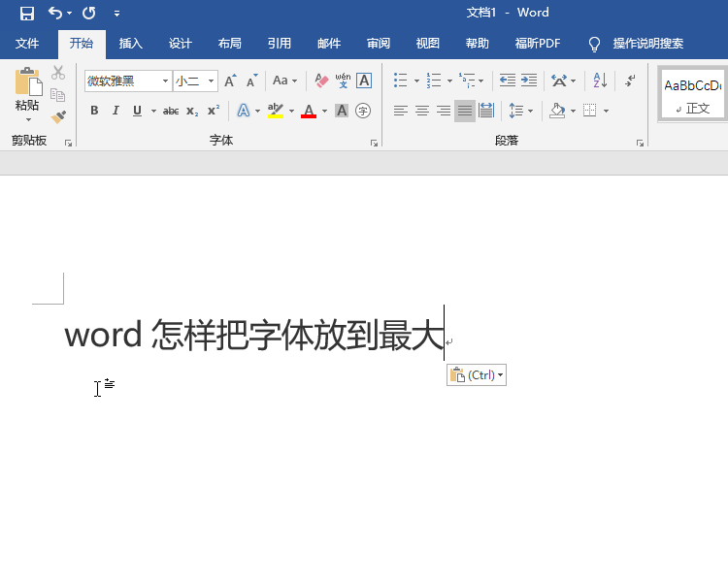Toggle subscript formatting
728x582 pixels.
(192, 111)
